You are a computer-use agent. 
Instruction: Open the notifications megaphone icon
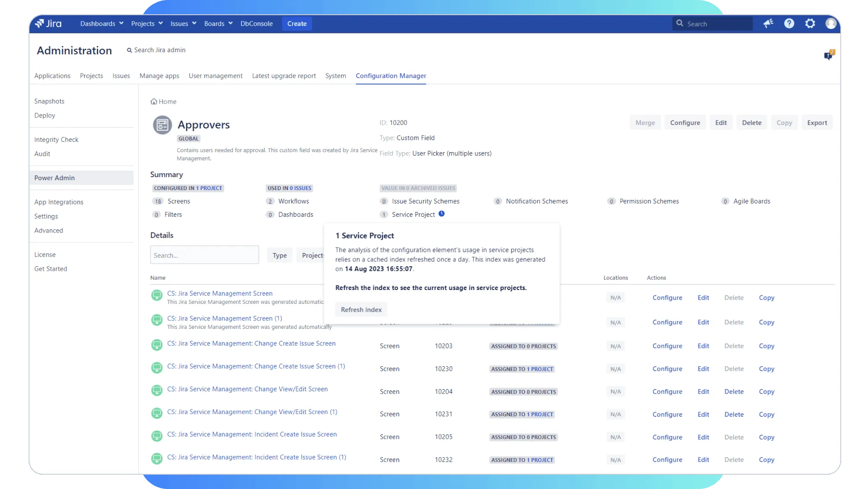click(x=768, y=24)
